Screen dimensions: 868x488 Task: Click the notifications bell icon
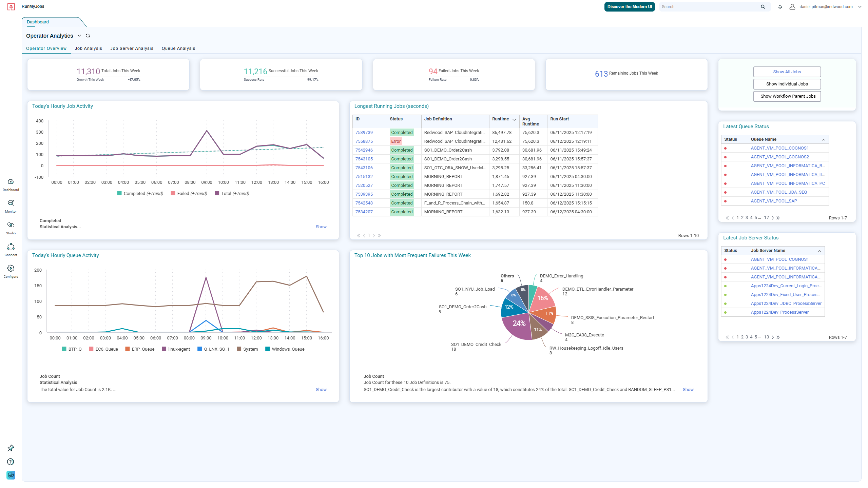click(780, 7)
